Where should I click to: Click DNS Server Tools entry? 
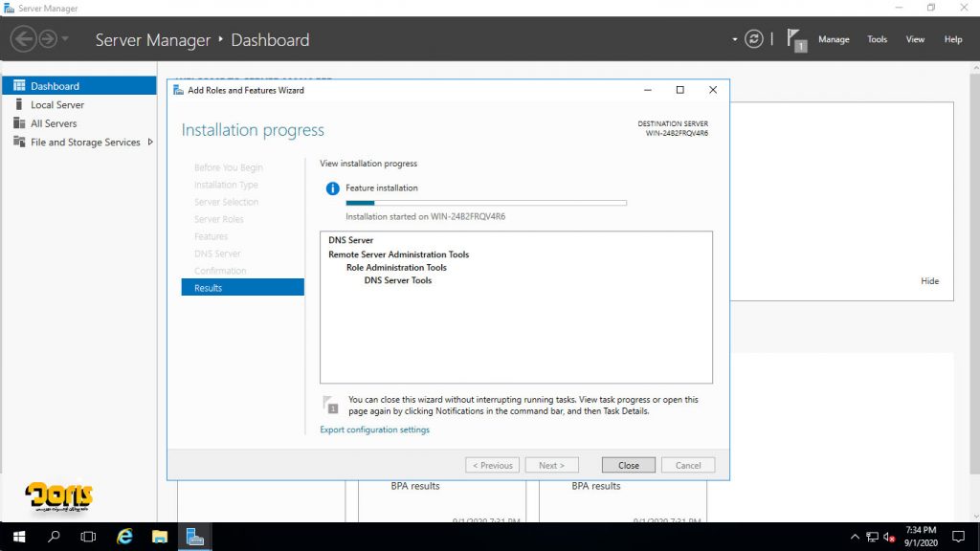pyautogui.click(x=397, y=280)
